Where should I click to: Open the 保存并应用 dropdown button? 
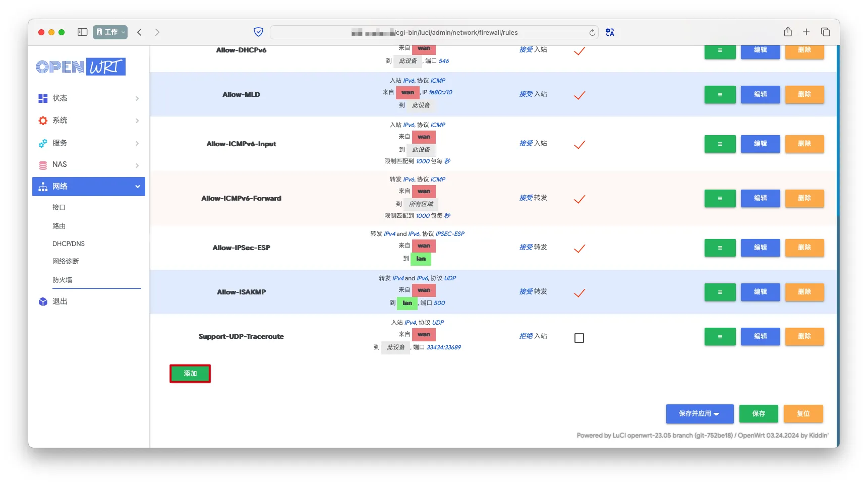(x=699, y=414)
